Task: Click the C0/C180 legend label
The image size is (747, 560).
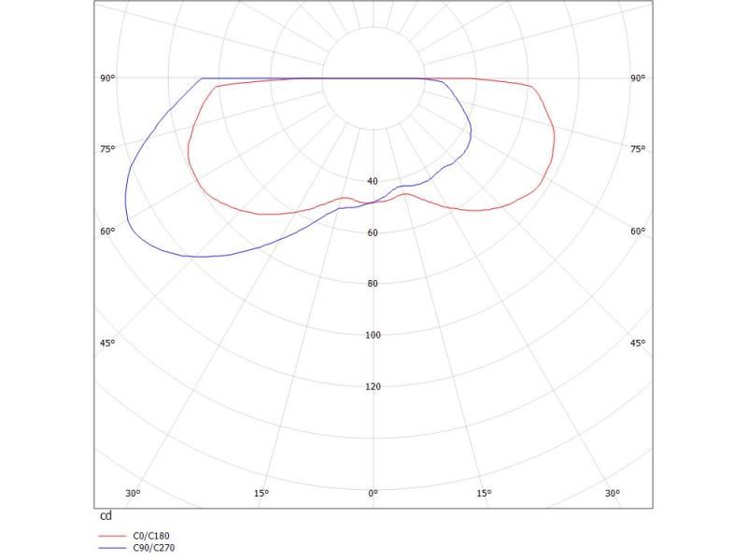Action: pos(149,536)
